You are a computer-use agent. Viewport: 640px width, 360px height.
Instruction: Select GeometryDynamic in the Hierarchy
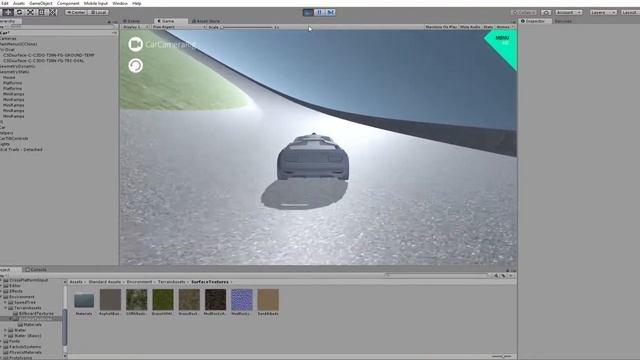tap(18, 66)
